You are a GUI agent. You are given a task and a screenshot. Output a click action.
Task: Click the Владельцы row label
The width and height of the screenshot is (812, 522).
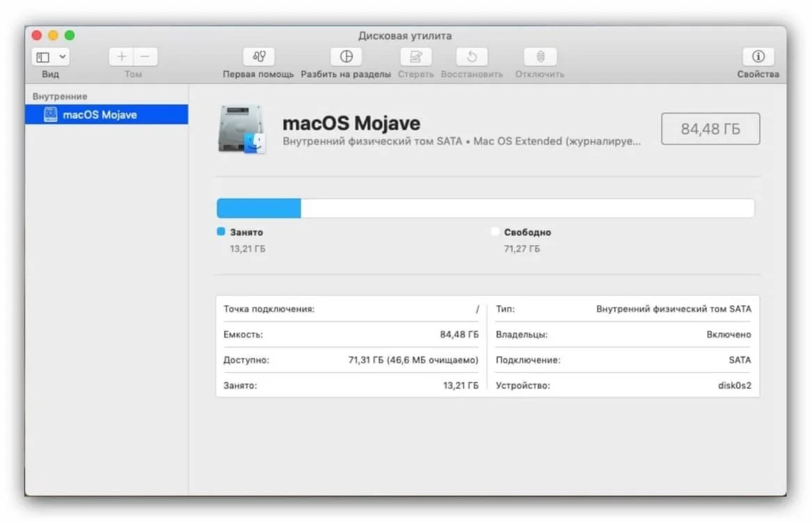521,335
